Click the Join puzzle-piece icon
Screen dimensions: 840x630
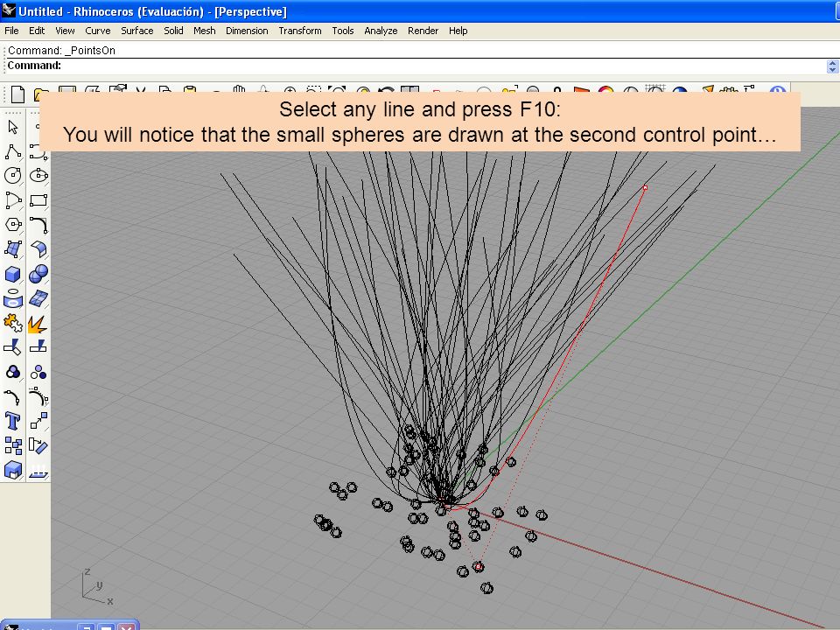[x=13, y=323]
